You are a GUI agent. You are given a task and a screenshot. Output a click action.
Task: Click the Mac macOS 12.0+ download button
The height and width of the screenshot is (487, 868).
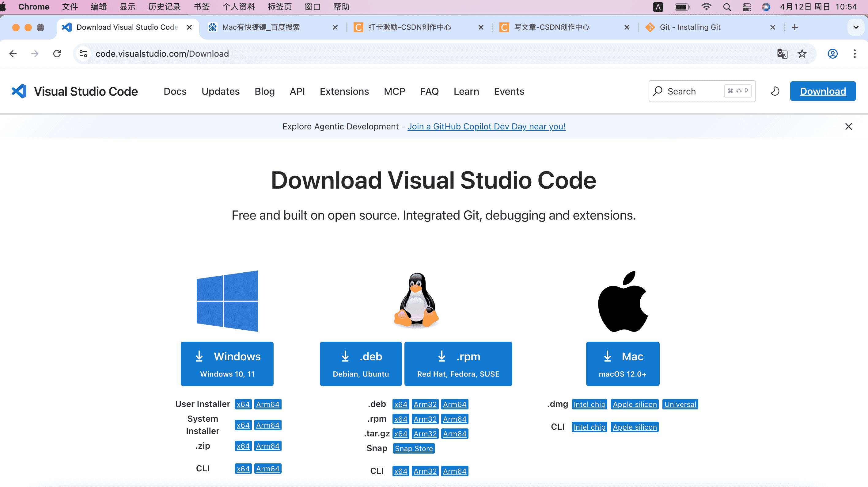coord(622,364)
